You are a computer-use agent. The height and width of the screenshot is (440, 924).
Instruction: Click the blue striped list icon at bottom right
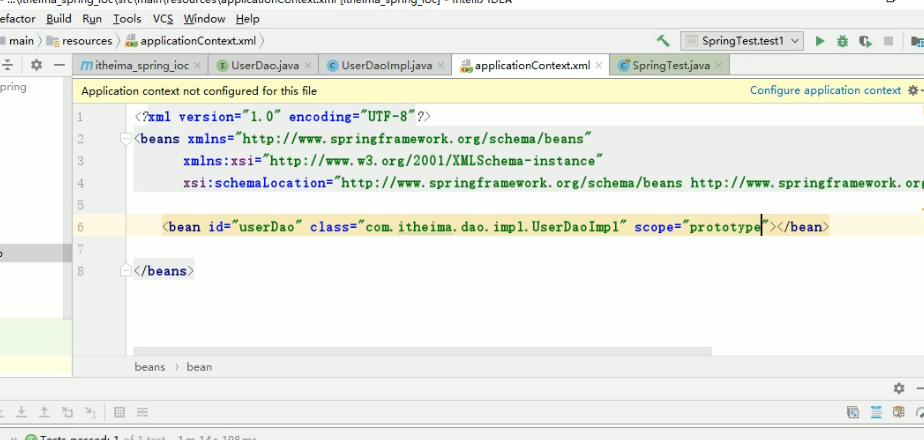(x=876, y=412)
